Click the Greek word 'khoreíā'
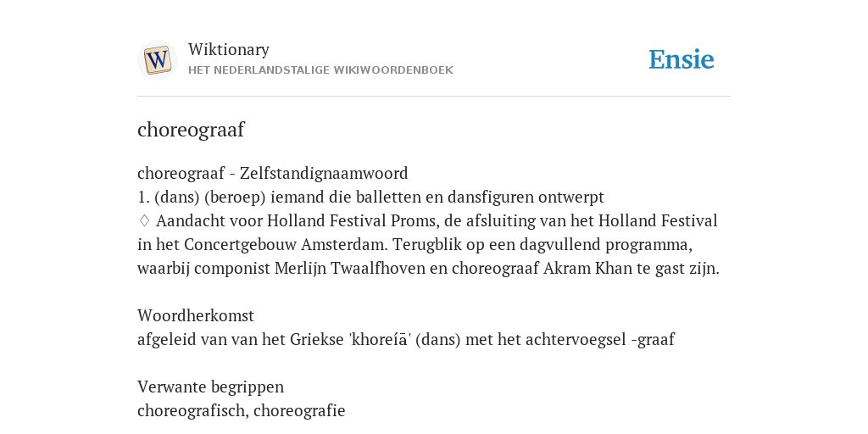The image size is (868, 434). click(380, 339)
